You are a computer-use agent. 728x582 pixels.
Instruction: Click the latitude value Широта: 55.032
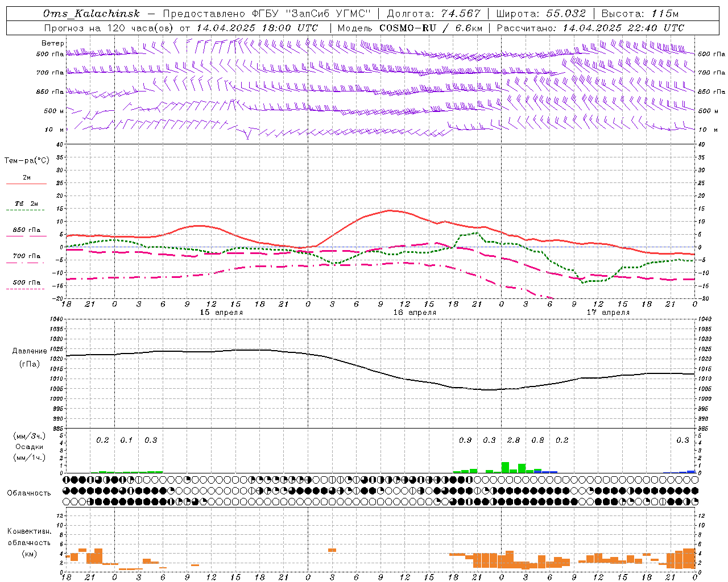[541, 14]
